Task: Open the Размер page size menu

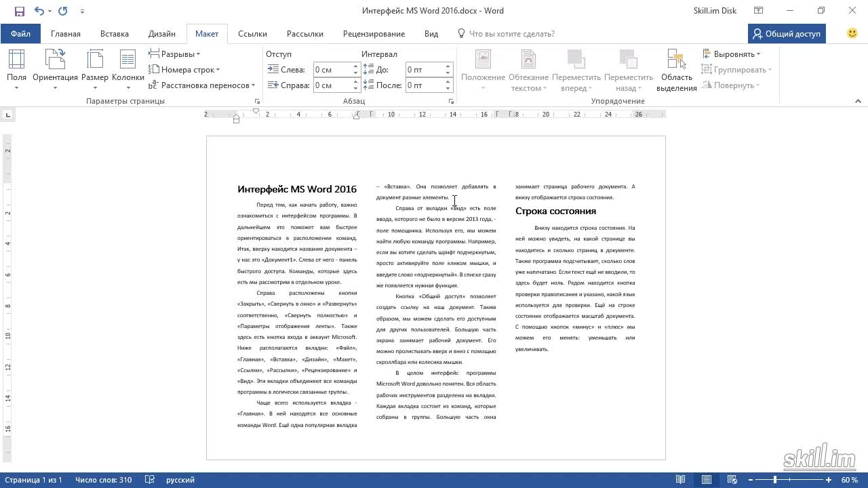Action: click(95, 70)
